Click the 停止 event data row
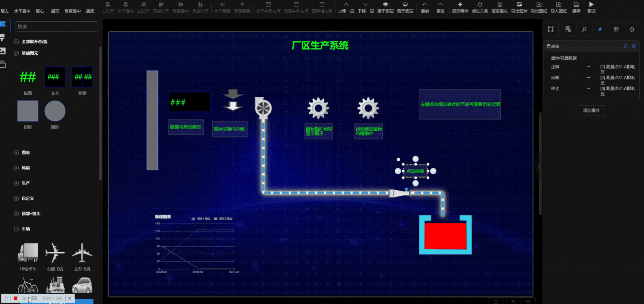The image size is (644, 304). (x=593, y=91)
